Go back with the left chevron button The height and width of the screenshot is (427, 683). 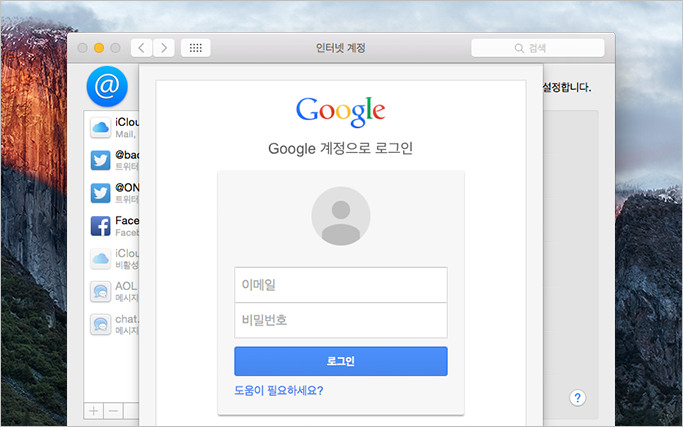pyautogui.click(x=142, y=48)
